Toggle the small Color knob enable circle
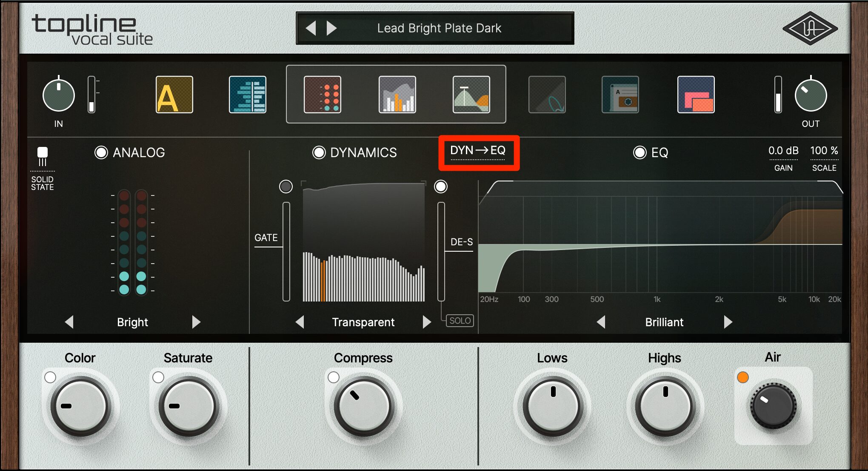 50,377
